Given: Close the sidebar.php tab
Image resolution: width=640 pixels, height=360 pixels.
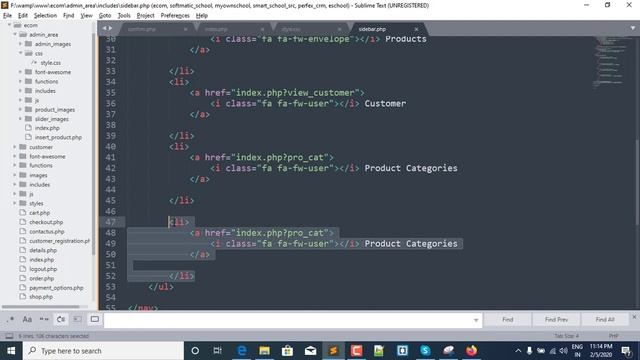Looking at the screenshot, I should click(x=416, y=29).
